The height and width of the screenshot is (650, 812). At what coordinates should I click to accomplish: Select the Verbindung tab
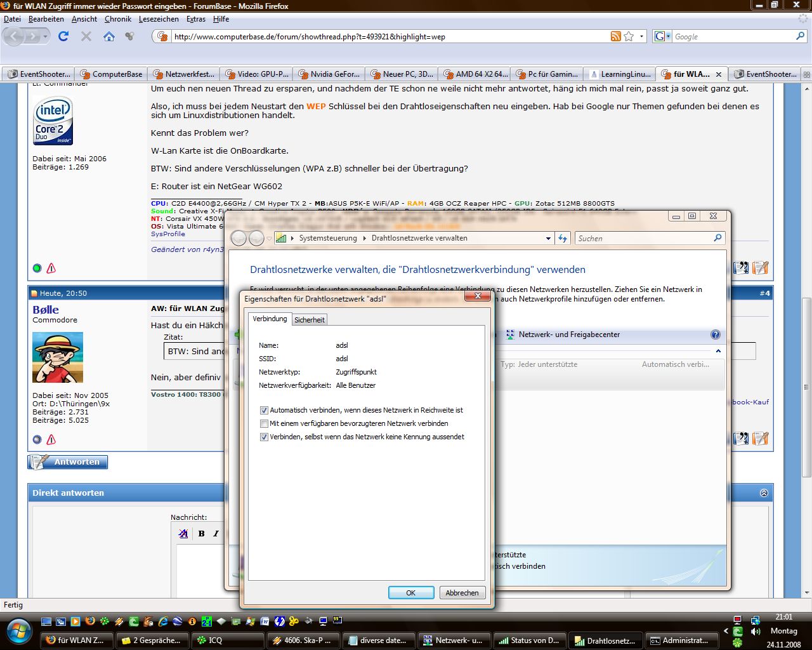270,319
